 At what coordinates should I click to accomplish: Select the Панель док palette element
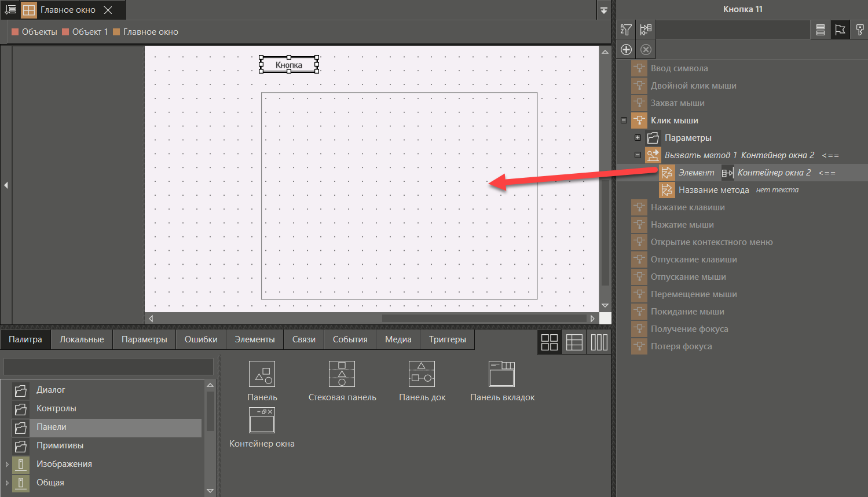click(x=422, y=374)
